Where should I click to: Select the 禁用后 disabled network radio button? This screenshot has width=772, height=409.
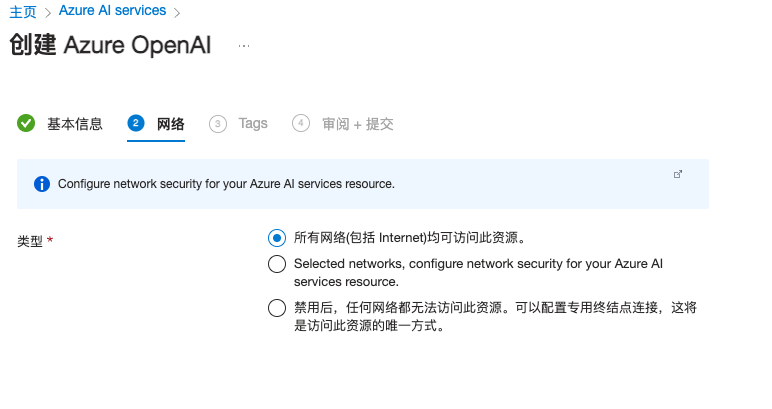277,308
